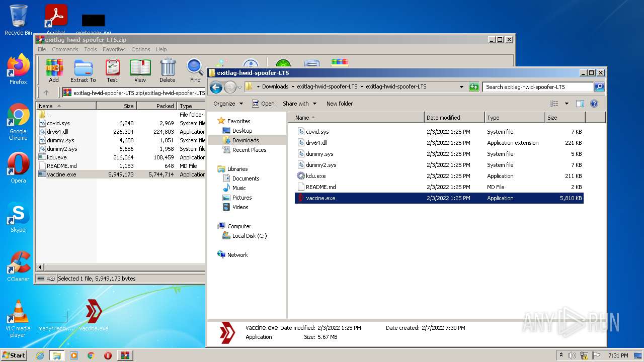Click Explorer's Back navigation arrow
Image resolution: width=644 pixels, height=362 pixels.
216,87
